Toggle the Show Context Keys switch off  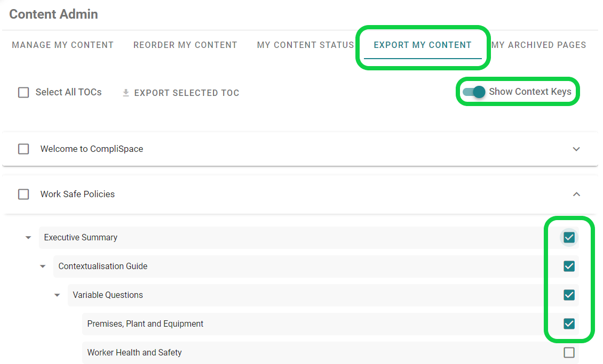pyautogui.click(x=473, y=92)
